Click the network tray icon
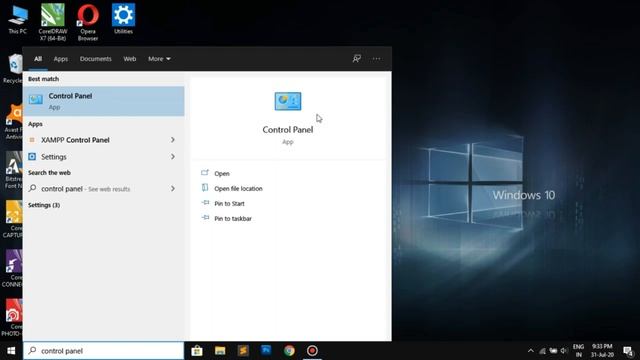The width and height of the screenshot is (640, 360). (x=542, y=351)
